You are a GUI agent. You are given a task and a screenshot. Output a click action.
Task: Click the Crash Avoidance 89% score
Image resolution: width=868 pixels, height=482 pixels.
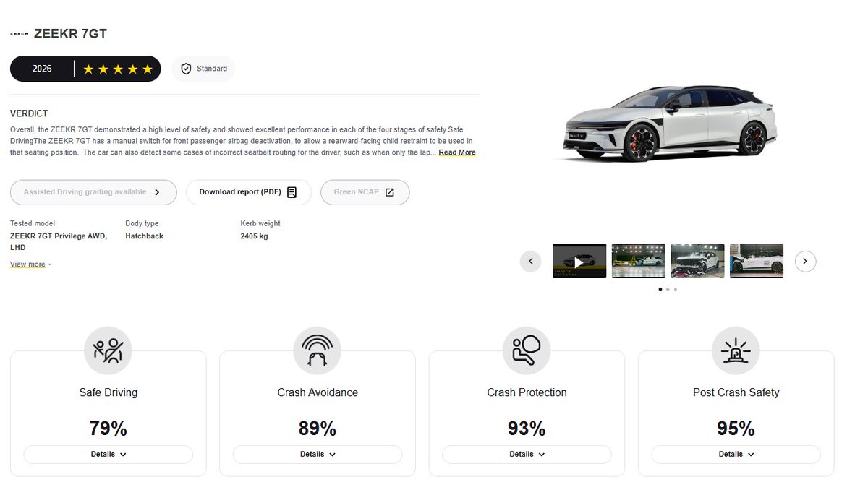pyautogui.click(x=318, y=429)
